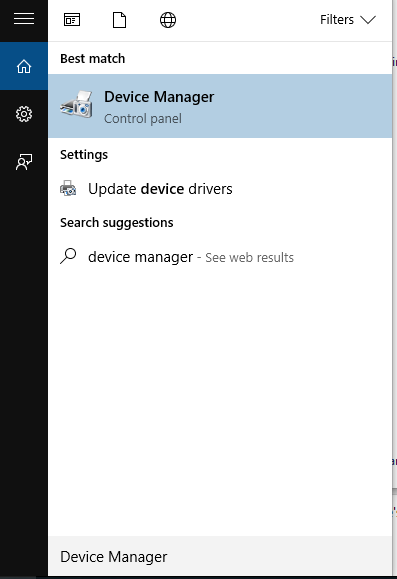The width and height of the screenshot is (397, 579).
Task: Open Device Manager best match result
Action: [x=220, y=106]
